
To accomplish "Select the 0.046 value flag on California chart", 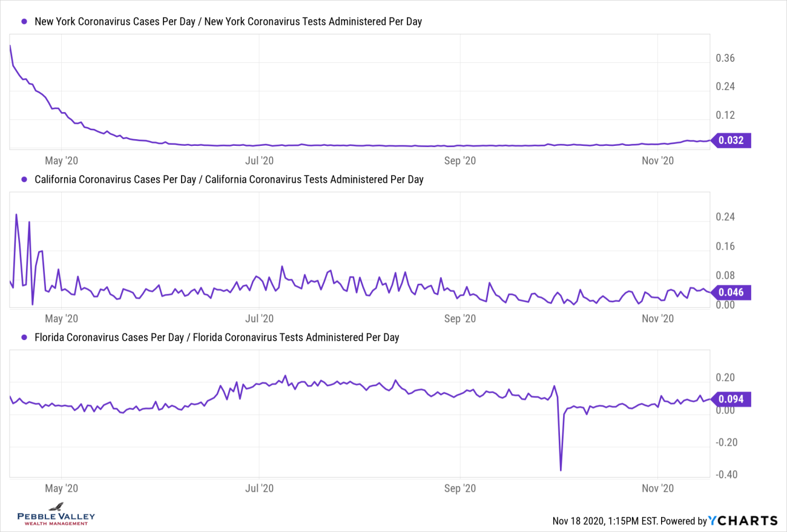I will pos(731,293).
